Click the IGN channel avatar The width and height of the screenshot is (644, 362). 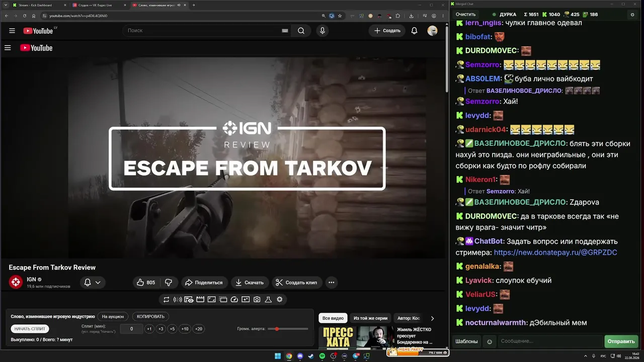(x=16, y=282)
